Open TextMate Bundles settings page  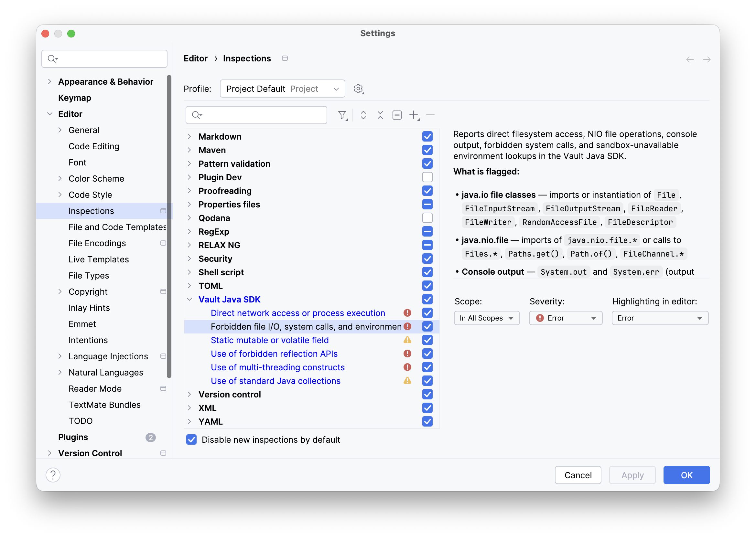click(104, 405)
